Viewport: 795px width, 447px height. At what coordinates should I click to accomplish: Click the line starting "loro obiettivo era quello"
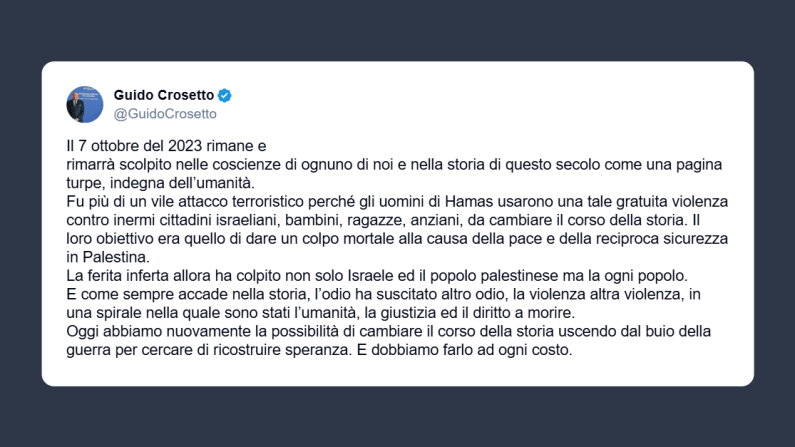point(394,238)
